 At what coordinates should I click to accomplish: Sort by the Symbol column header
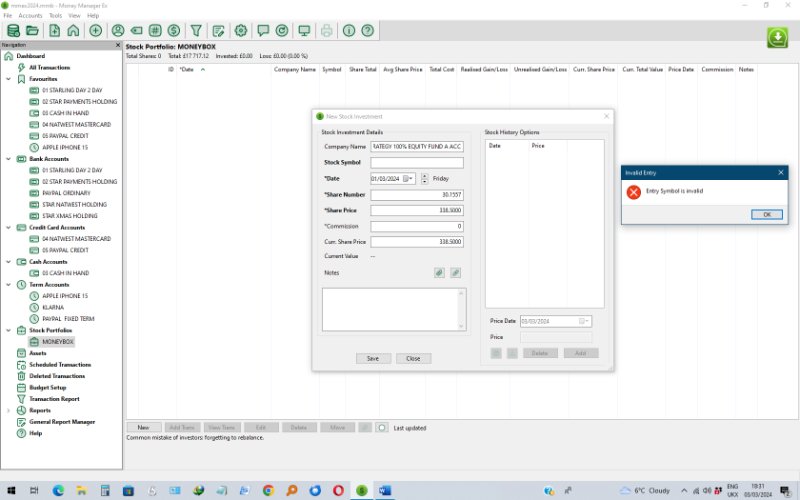332,69
